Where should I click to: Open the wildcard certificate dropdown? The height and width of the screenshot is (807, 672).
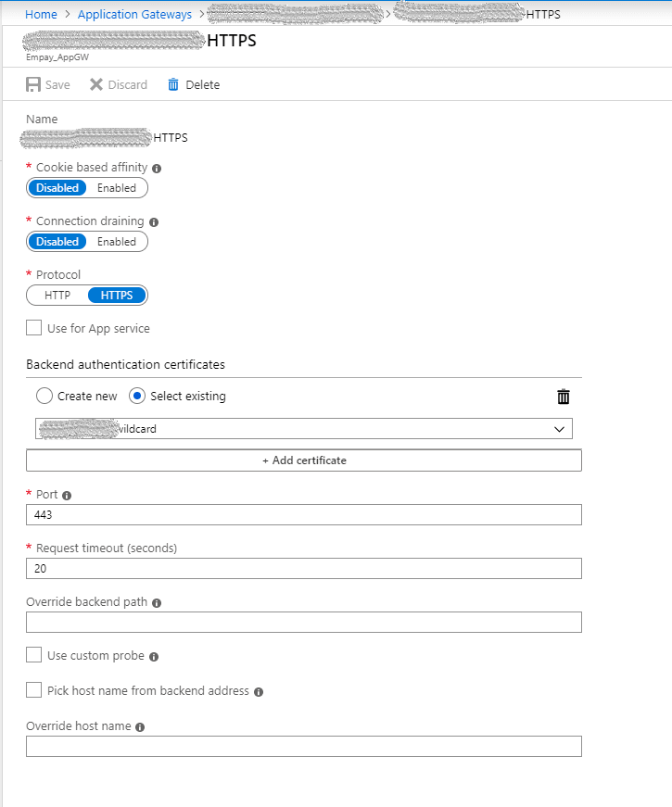[558, 428]
